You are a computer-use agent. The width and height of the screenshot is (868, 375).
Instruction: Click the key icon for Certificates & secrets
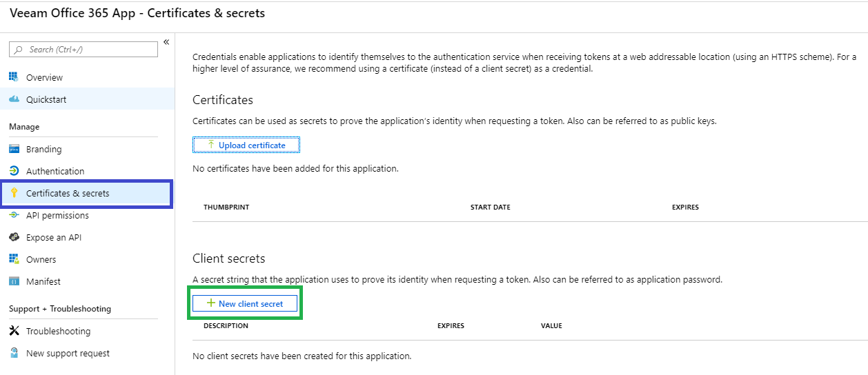14,193
